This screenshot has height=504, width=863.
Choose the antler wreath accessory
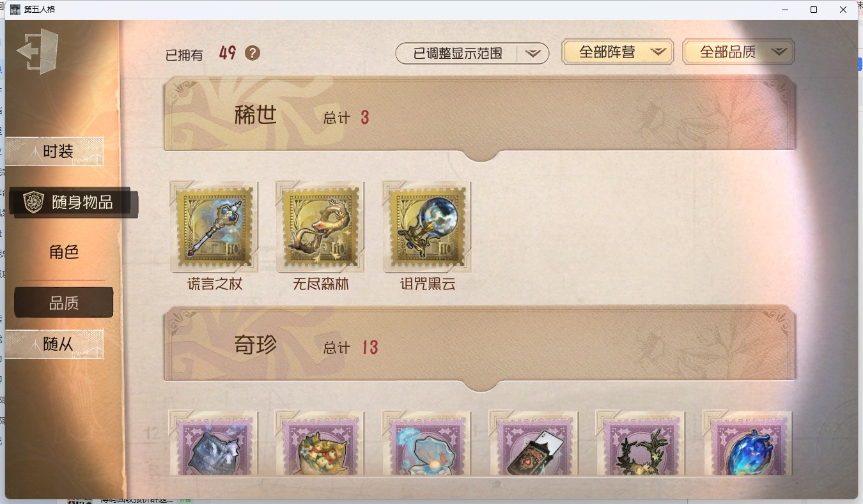640,443
